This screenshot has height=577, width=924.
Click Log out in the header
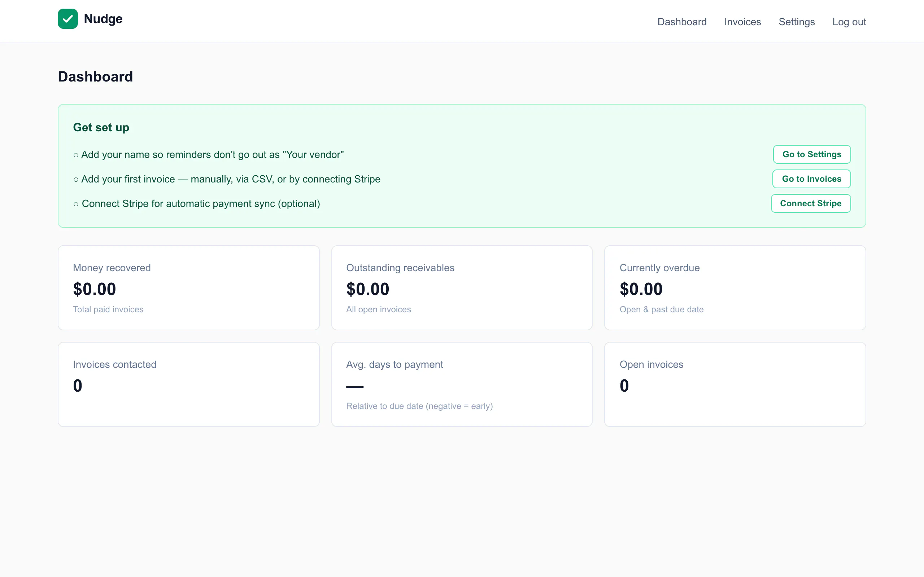849,22
